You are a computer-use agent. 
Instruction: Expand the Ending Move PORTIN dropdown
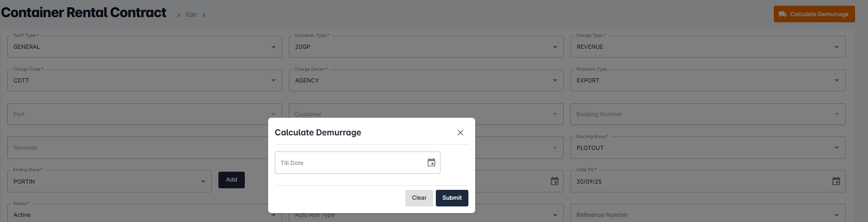(109, 182)
